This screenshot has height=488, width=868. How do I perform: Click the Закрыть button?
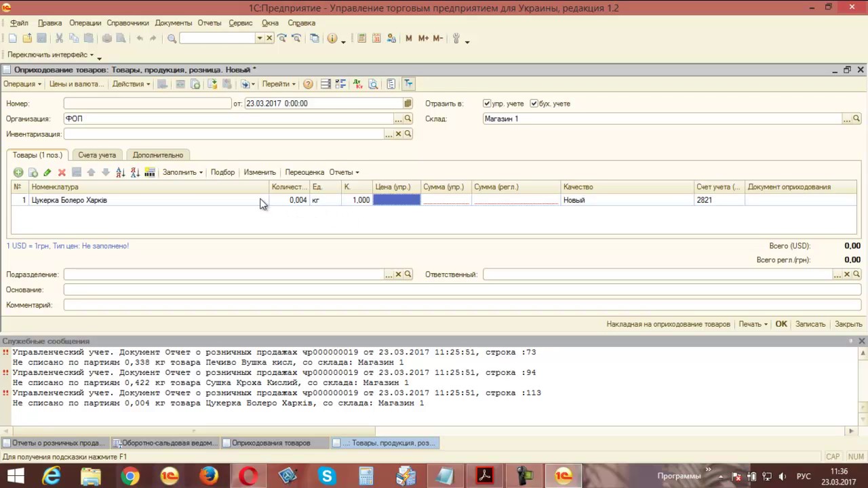pos(848,325)
